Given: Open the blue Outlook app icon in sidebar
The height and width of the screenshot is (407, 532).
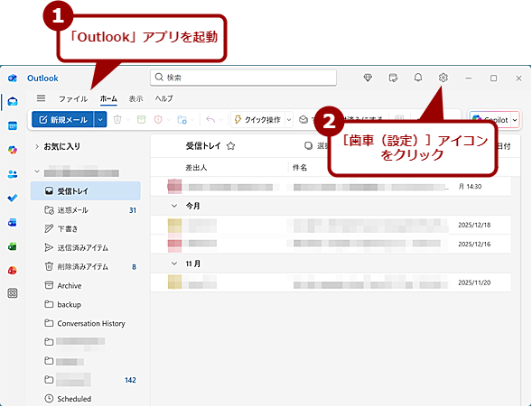Looking at the screenshot, I should click(13, 223).
